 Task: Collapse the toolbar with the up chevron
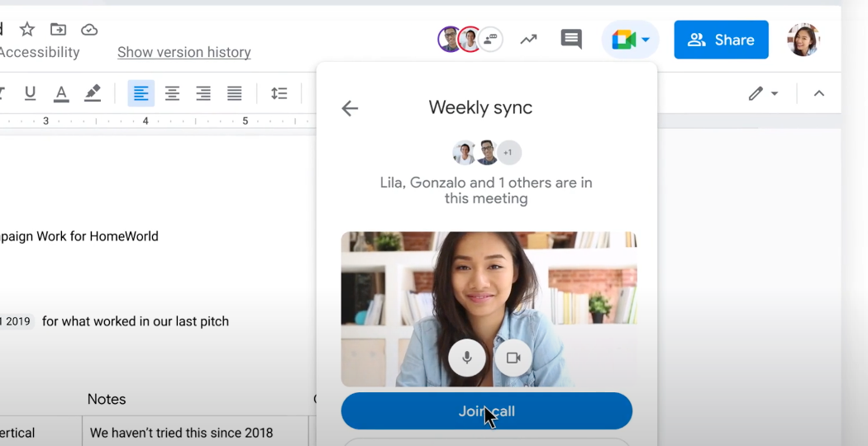tap(819, 93)
